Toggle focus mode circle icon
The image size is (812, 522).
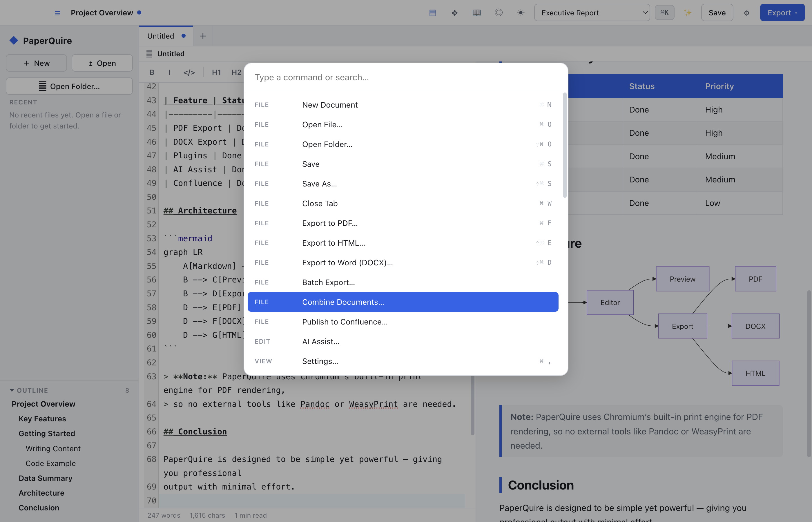click(x=499, y=13)
